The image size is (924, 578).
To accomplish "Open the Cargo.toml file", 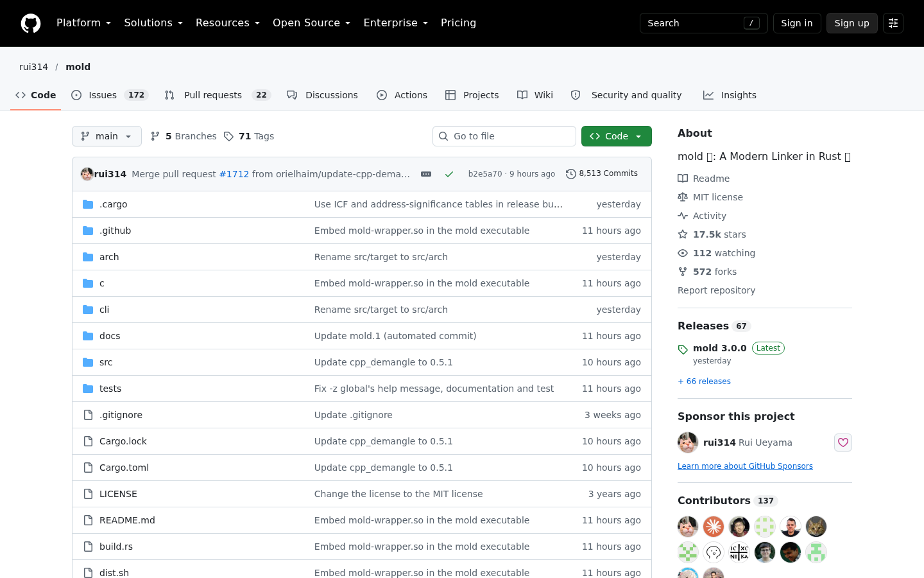I will pyautogui.click(x=124, y=468).
